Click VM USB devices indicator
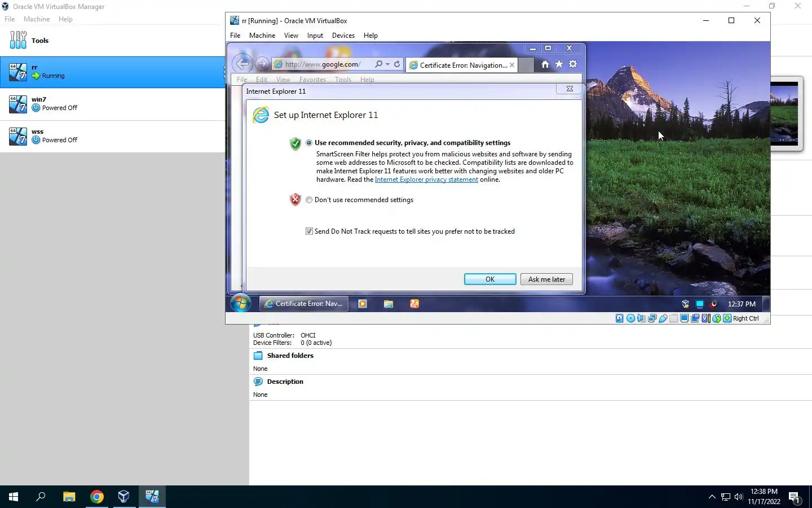Image resolution: width=812 pixels, height=508 pixels. tap(663, 318)
